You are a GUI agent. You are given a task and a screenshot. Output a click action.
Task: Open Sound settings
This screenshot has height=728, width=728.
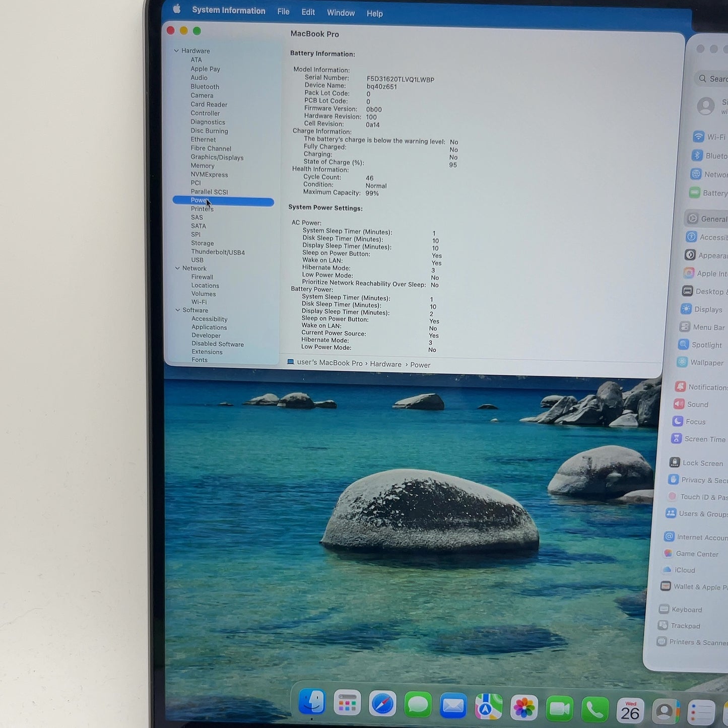pos(691,405)
